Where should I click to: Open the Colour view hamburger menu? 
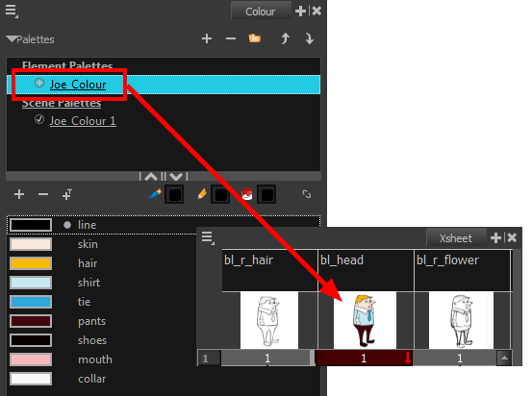(x=12, y=11)
